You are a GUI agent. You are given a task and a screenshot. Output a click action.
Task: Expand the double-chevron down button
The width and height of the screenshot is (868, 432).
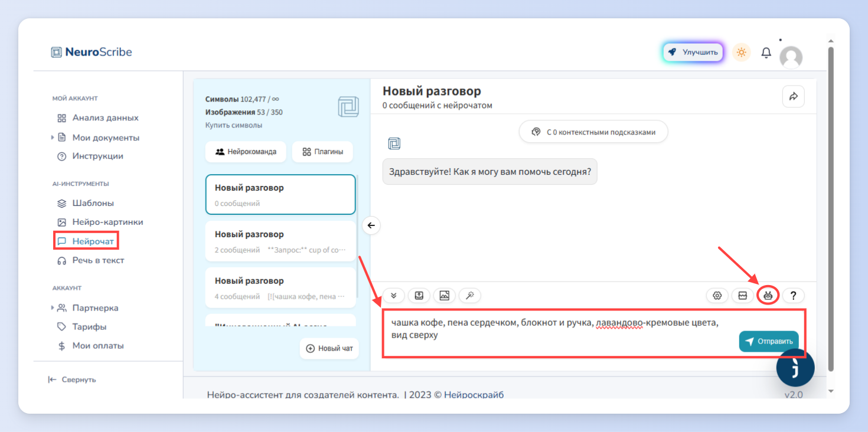[394, 295]
